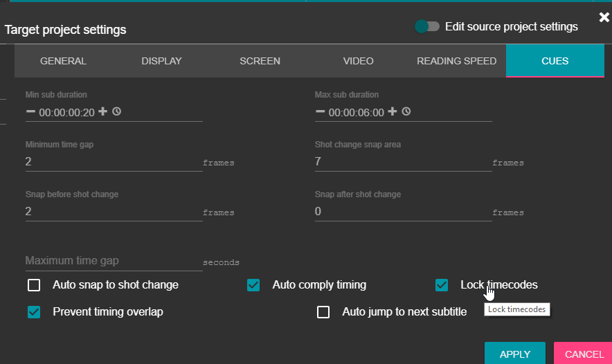Close the Target project settings dialog
612x364 pixels.
(604, 17)
